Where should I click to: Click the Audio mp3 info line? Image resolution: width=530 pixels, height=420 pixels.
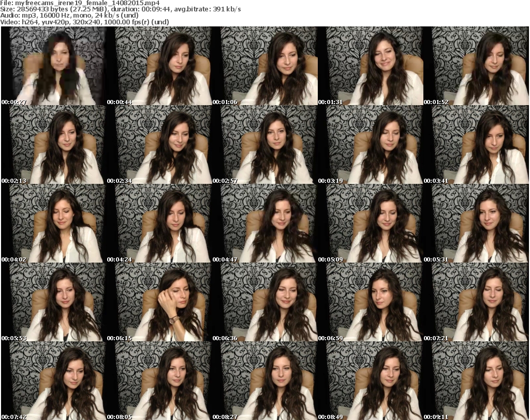[x=69, y=16]
